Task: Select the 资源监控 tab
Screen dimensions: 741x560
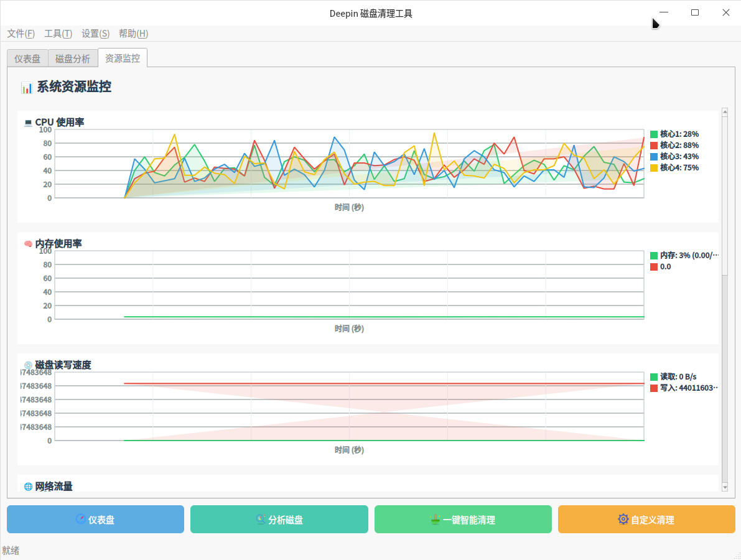Action: [123, 58]
